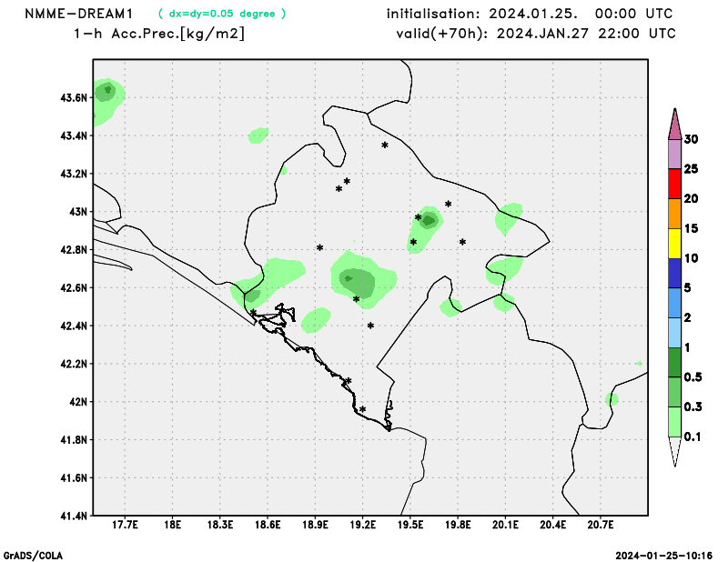The image size is (728, 562).
Task: Click the '20.4E' longitude label
Action: pyautogui.click(x=553, y=525)
